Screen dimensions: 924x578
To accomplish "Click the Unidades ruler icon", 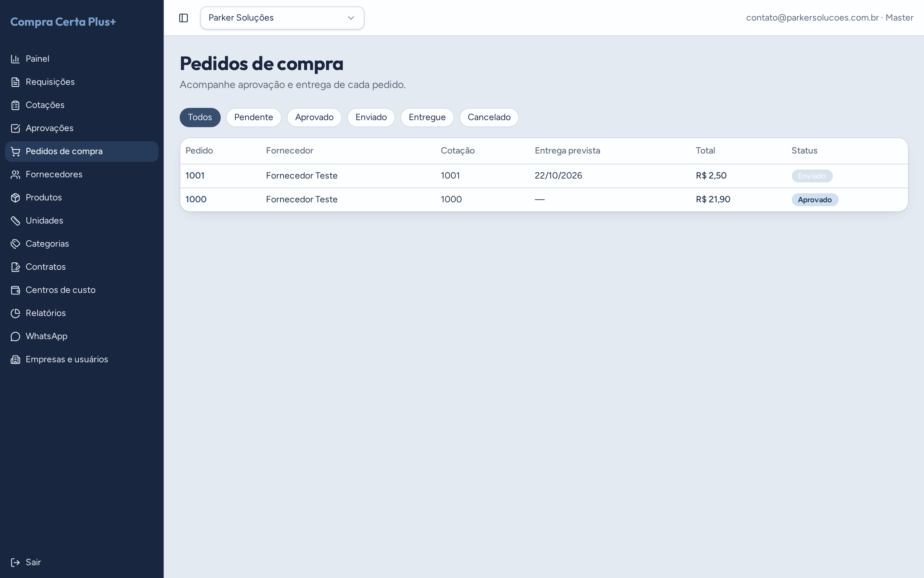I will coord(15,221).
